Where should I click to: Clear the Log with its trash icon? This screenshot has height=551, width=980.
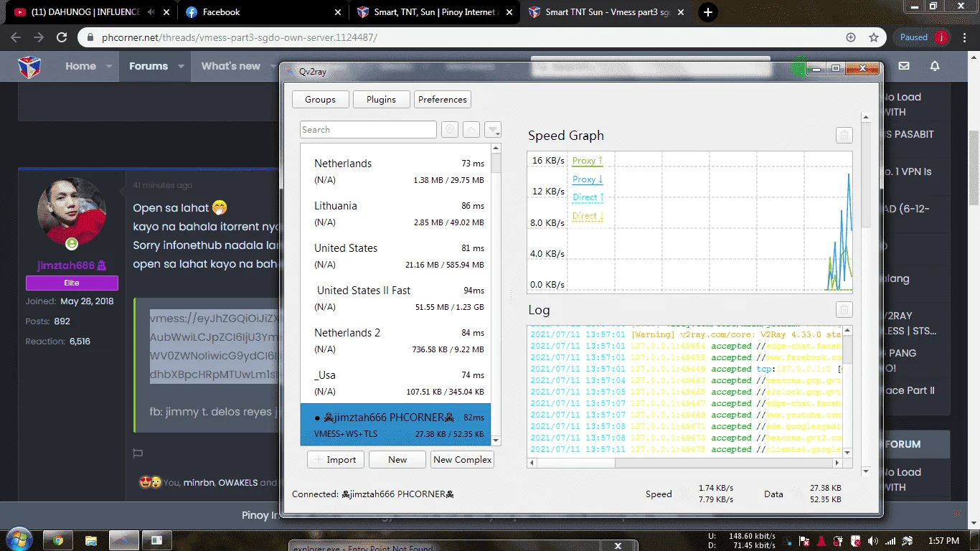844,310
